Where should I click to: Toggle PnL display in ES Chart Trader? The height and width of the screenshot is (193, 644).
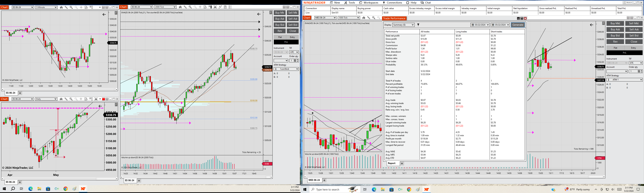286,42
